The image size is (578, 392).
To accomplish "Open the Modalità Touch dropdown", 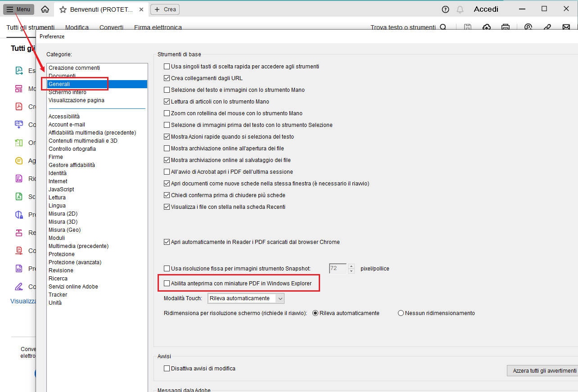I will coord(246,298).
